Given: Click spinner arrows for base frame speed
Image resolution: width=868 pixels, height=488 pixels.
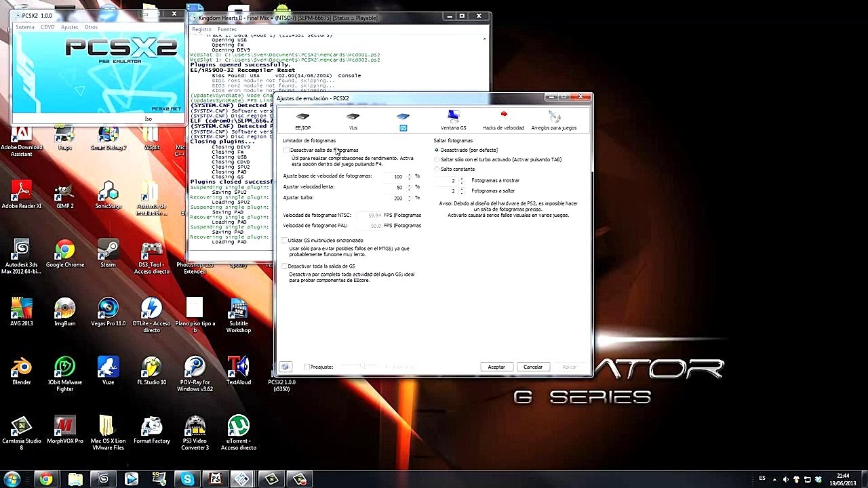Looking at the screenshot, I should click(410, 176).
